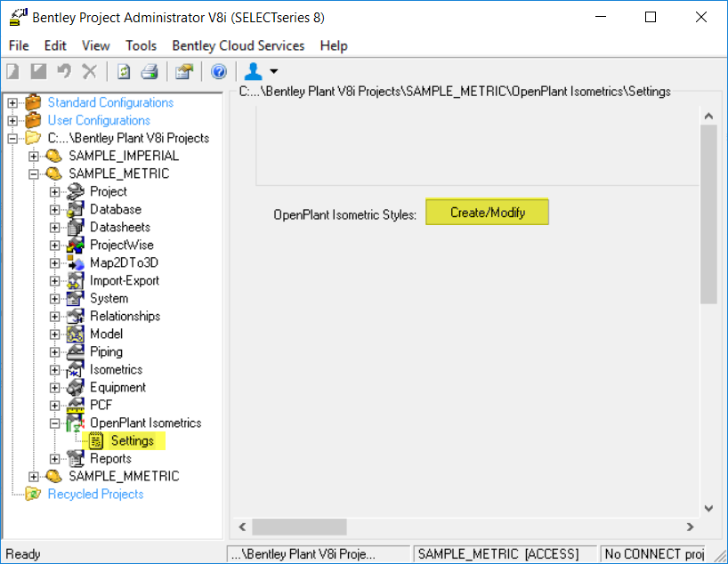Click the Project node icon
The height and width of the screenshot is (564, 728).
point(76,191)
